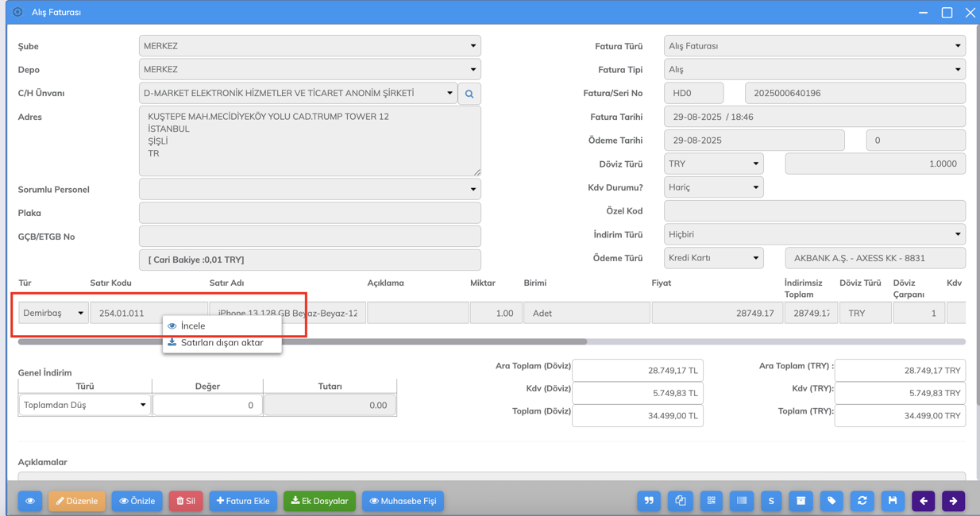Click the save floppy disk icon
This screenshot has height=516, width=980.
893,501
